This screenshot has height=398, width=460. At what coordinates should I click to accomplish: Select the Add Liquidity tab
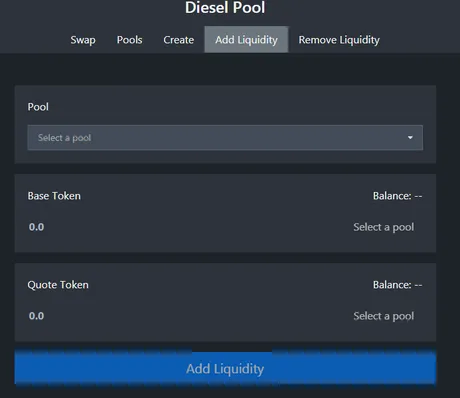coord(246,40)
